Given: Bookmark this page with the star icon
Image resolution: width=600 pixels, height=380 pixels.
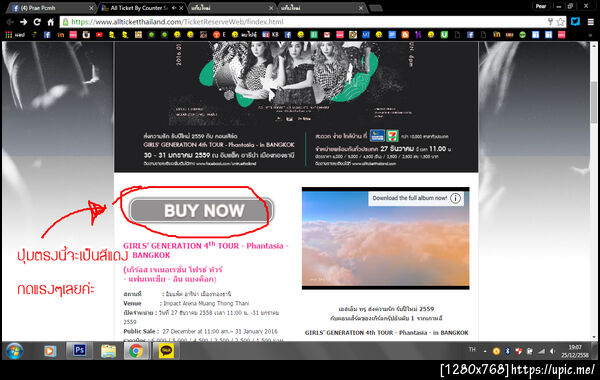Looking at the screenshot, I should point(561,22).
